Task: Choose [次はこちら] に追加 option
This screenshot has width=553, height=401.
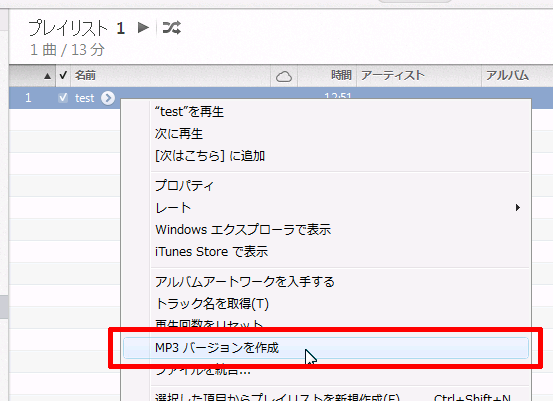Action: click(x=210, y=156)
